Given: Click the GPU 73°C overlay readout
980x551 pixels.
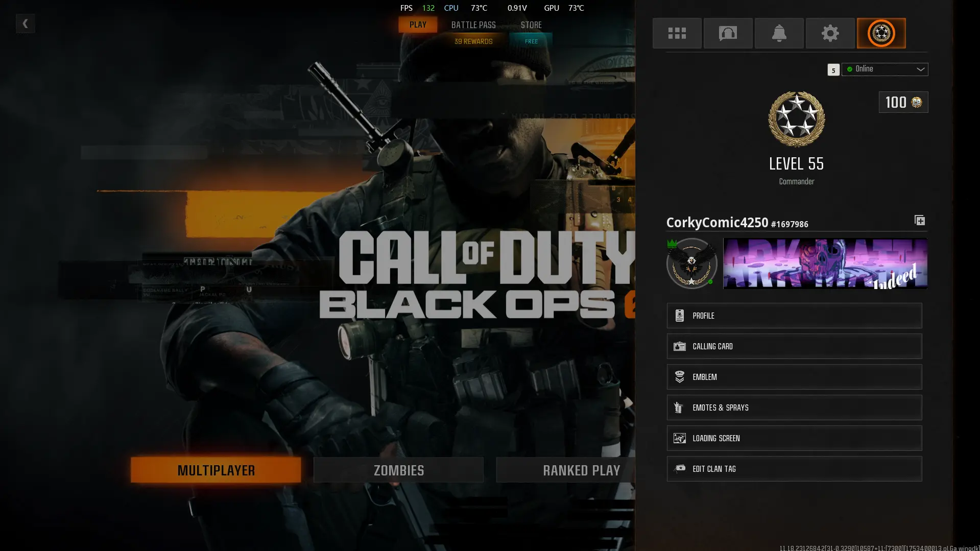Looking at the screenshot, I should click(x=564, y=8).
